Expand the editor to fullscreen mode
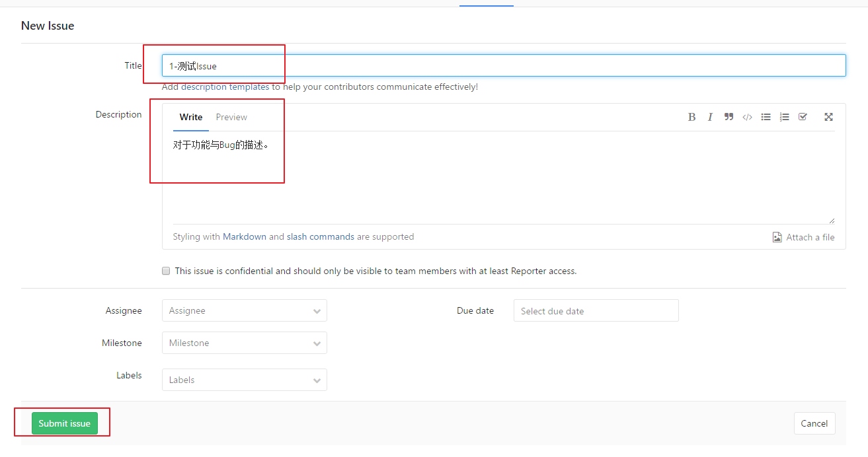 [828, 117]
